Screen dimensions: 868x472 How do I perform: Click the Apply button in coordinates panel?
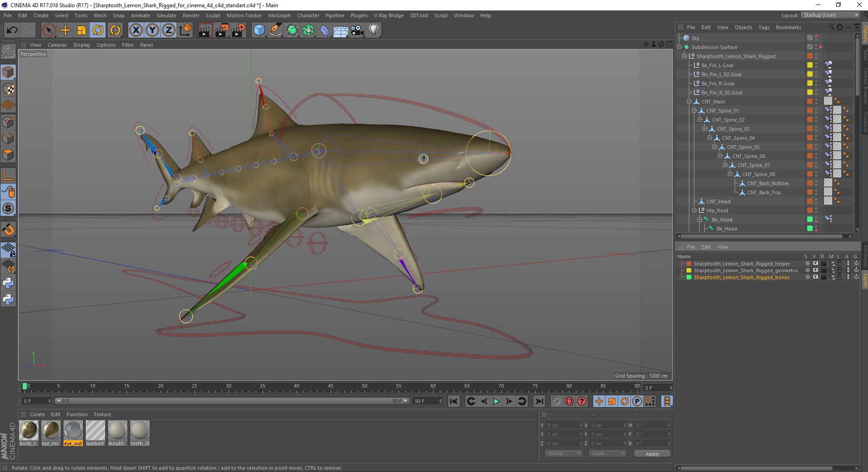tap(652, 453)
